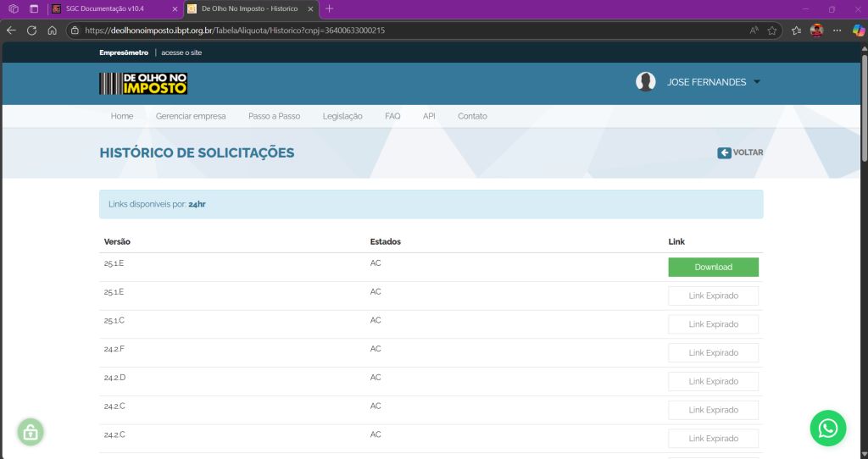Viewport: 868px width, 459px height.
Task: Click the green padlock floating icon
Action: coord(31,432)
